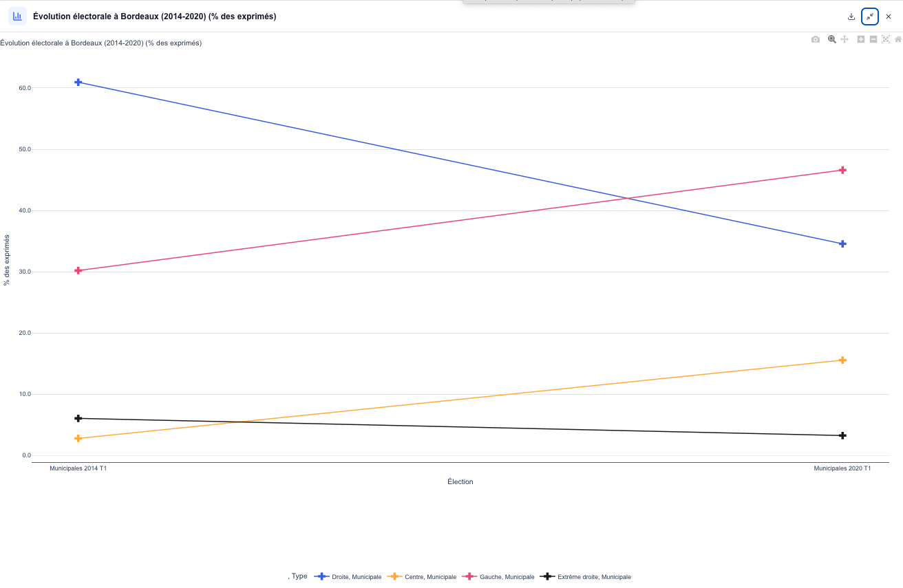903x588 pixels.
Task: Activate the Pan tool in modebar
Action: coord(844,40)
